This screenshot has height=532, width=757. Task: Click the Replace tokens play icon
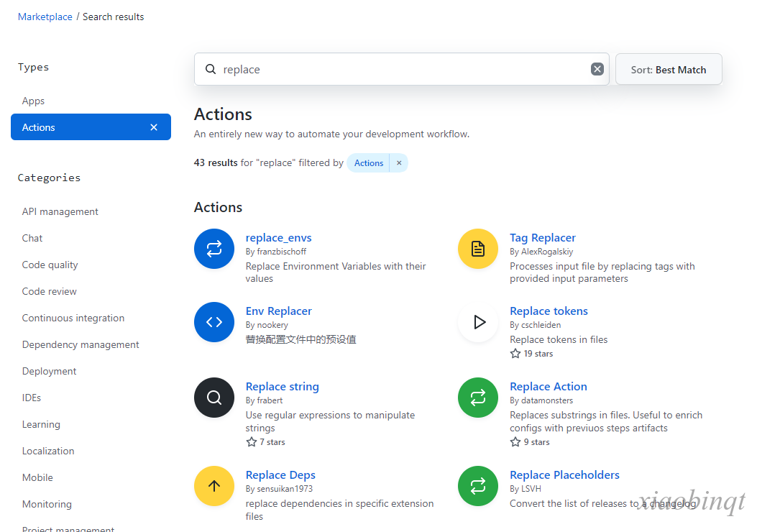coord(478,322)
